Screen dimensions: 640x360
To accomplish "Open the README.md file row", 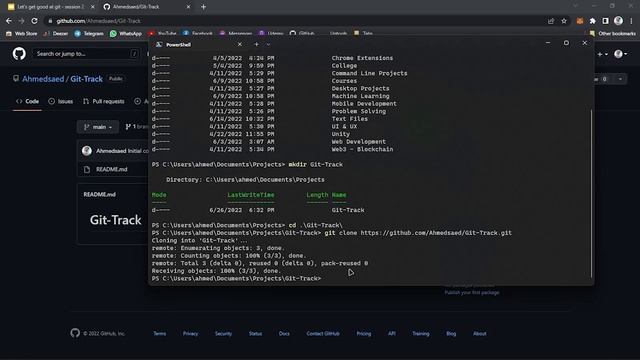I will pyautogui.click(x=113, y=169).
